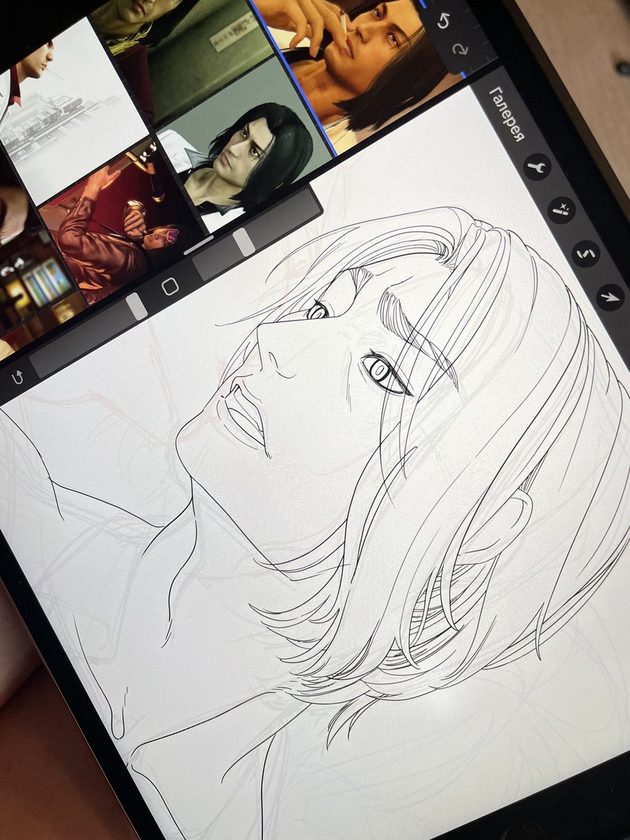630x840 pixels.
Task: Tap the curved arrow at slider bar end
Action: tap(17, 377)
